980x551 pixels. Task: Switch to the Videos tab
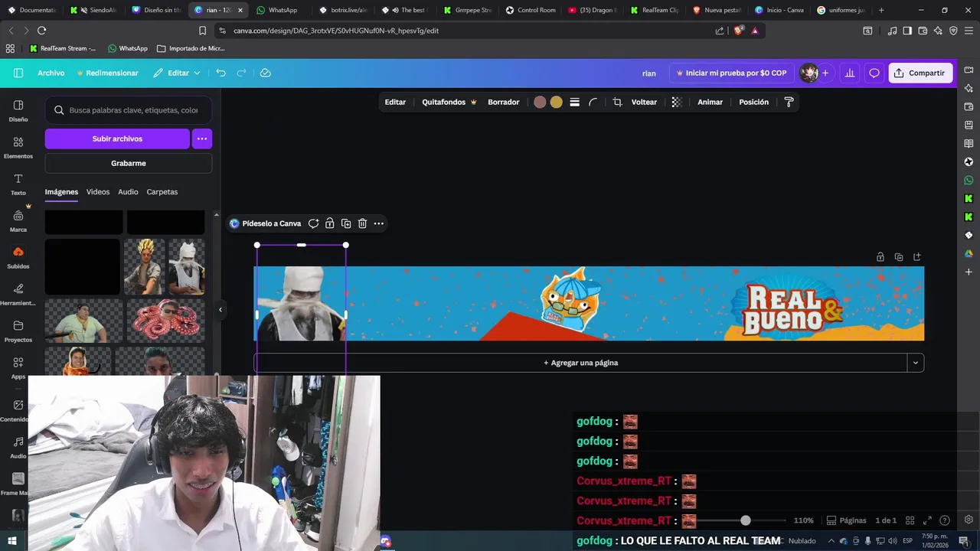98,192
